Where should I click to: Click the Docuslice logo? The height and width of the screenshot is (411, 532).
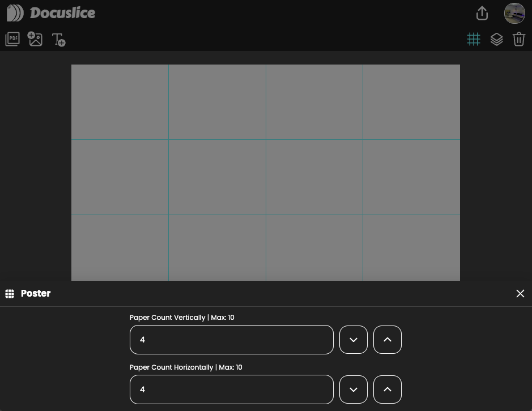tap(51, 13)
